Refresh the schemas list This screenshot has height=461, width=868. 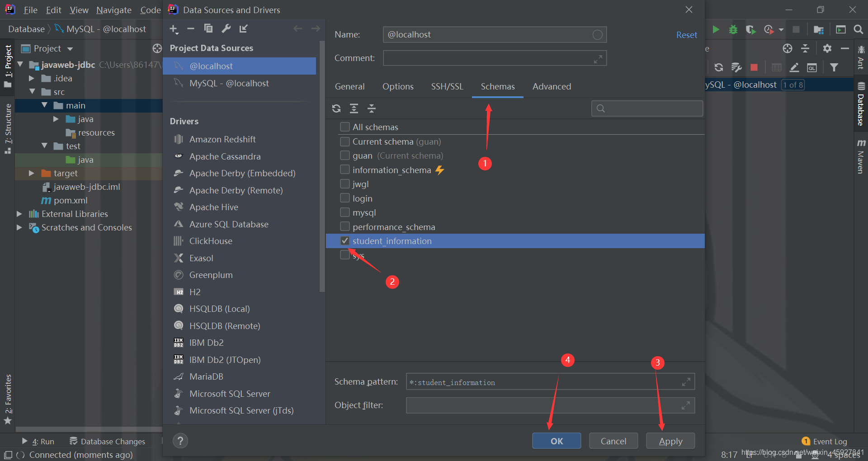click(x=336, y=108)
